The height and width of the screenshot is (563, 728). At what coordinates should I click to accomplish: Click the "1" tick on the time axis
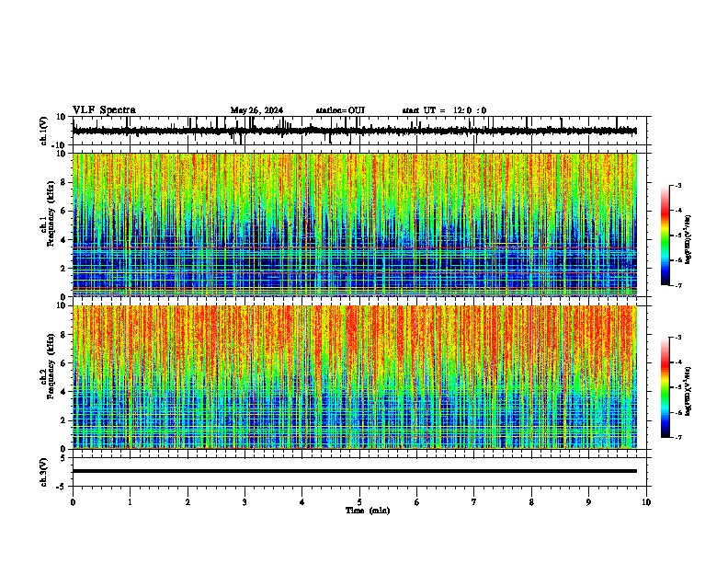coord(131,502)
